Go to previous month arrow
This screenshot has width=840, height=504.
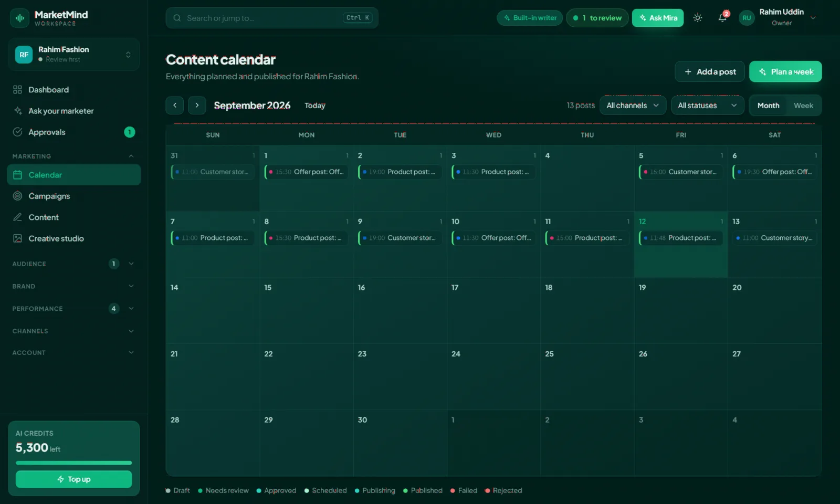[x=174, y=106]
